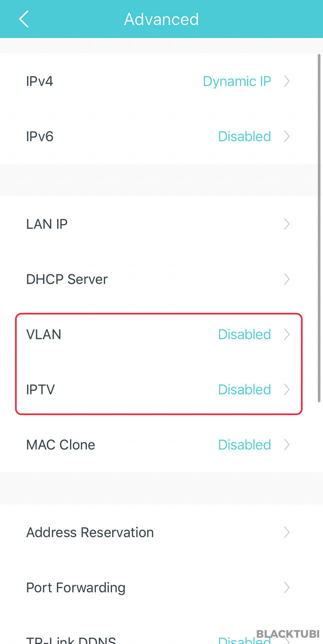The image size is (323, 644).
Task: Tap the DHCP Server chevron arrow
Action: coord(287,279)
